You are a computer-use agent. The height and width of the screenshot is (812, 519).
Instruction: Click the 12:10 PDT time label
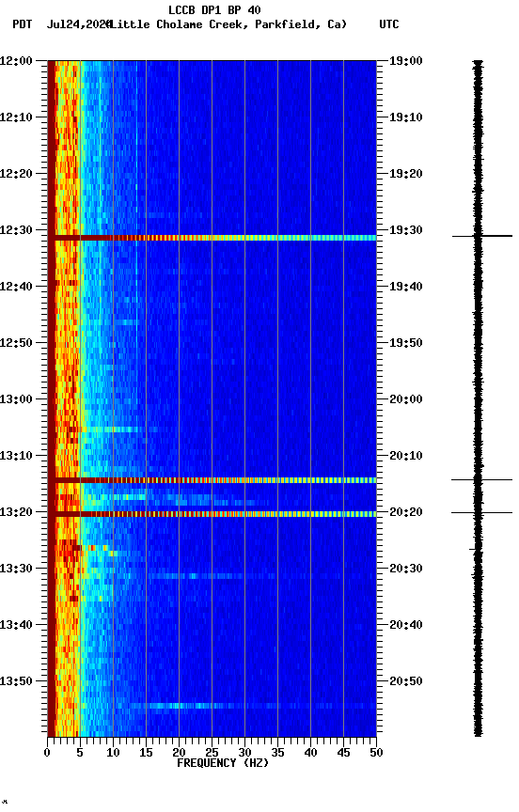coord(16,117)
